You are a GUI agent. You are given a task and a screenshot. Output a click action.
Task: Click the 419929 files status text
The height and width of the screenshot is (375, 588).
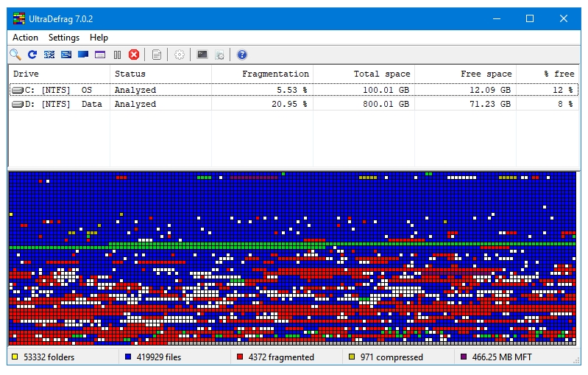coord(159,357)
